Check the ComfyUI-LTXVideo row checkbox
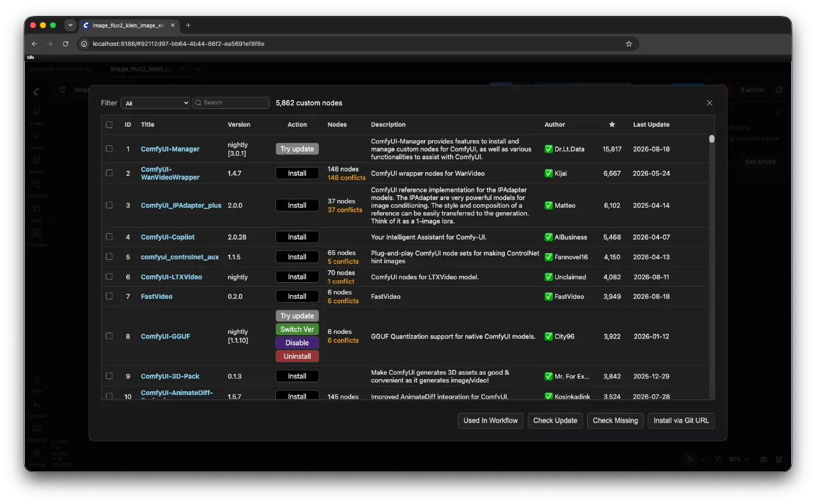 (109, 277)
